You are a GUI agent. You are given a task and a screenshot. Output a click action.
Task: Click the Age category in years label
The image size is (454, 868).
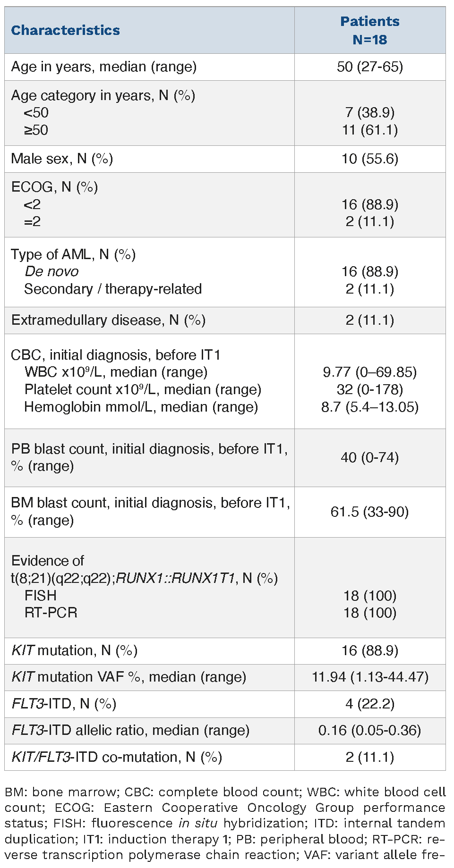click(103, 95)
